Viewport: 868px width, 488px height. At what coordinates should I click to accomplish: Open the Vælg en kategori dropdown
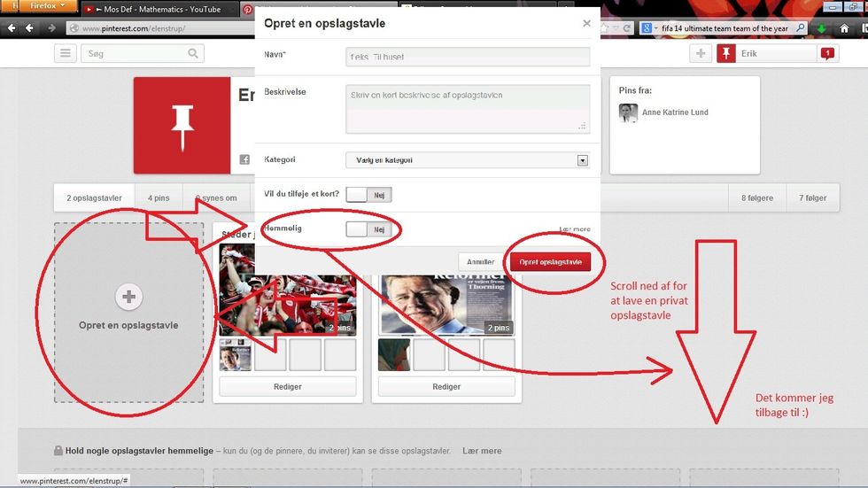(x=468, y=160)
